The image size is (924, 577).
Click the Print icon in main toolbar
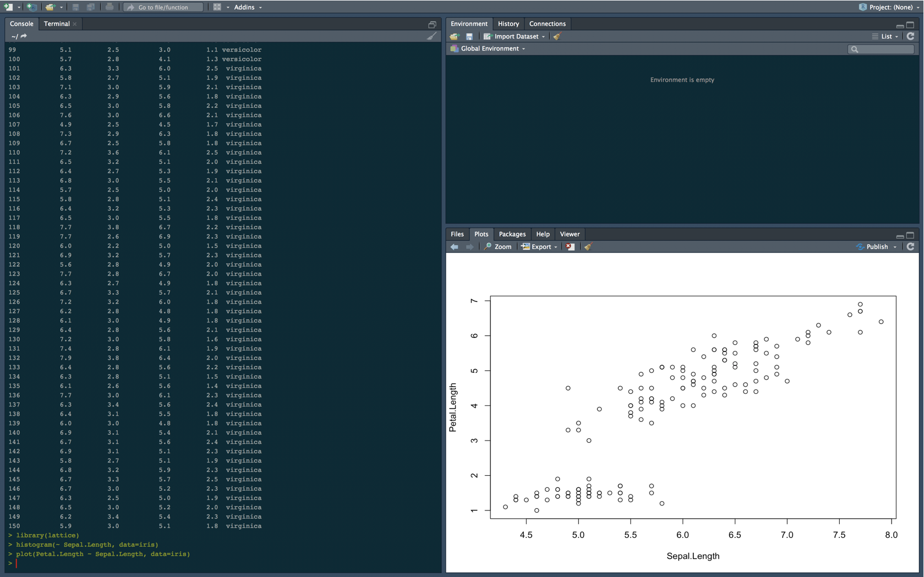[x=110, y=7]
